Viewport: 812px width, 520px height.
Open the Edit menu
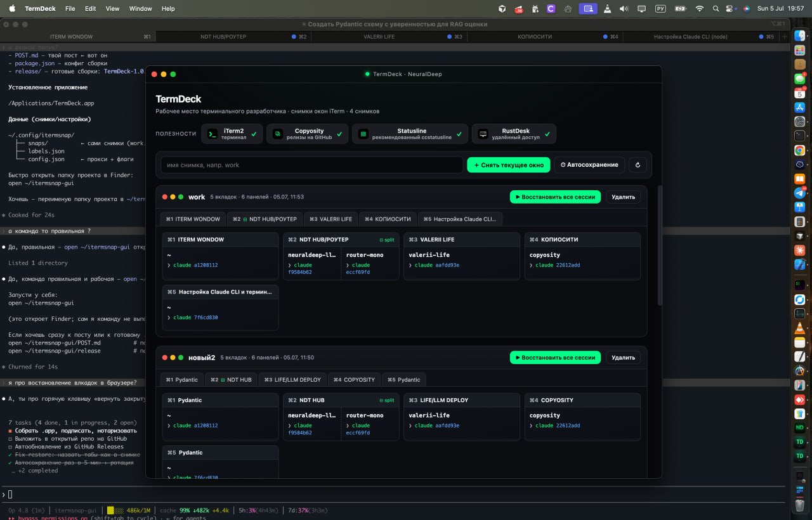91,9
